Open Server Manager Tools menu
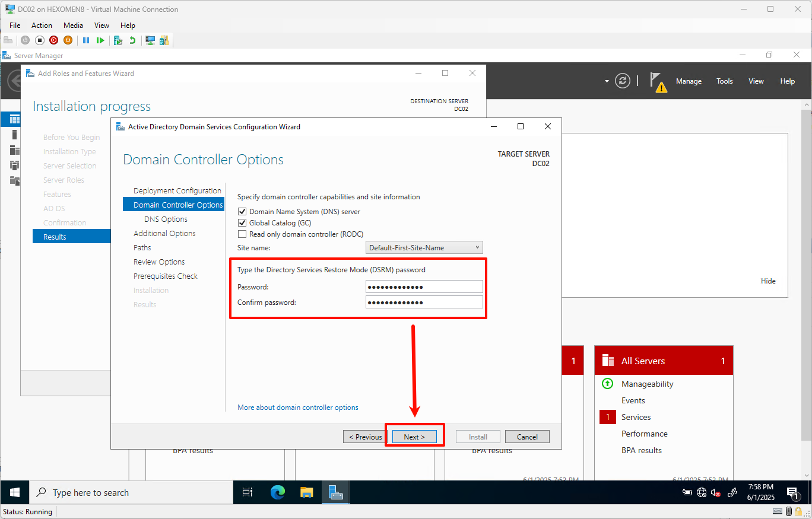This screenshot has width=812, height=519. [x=724, y=81]
